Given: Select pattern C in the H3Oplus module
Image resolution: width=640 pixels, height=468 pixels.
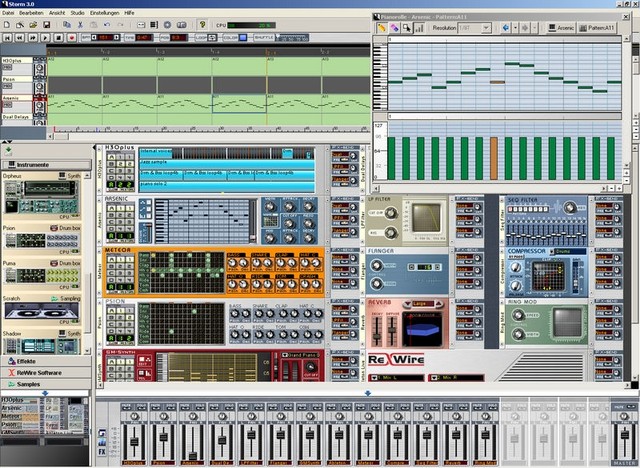Looking at the screenshot, I should [x=111, y=171].
